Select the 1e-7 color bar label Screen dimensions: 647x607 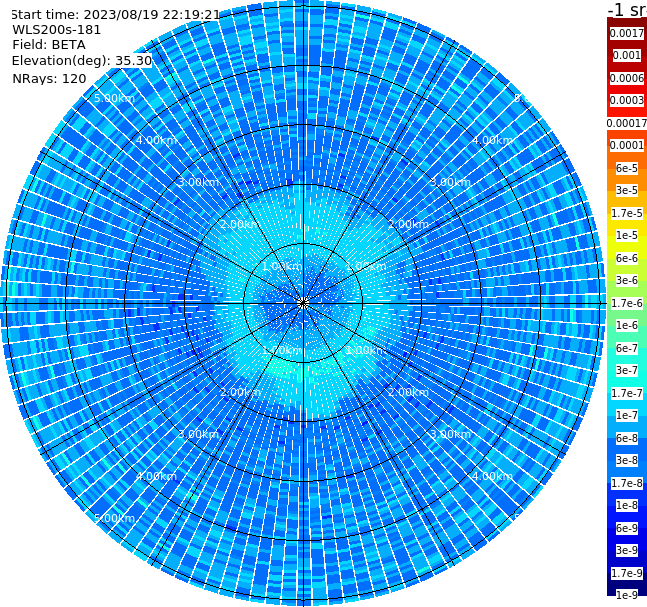(x=627, y=415)
